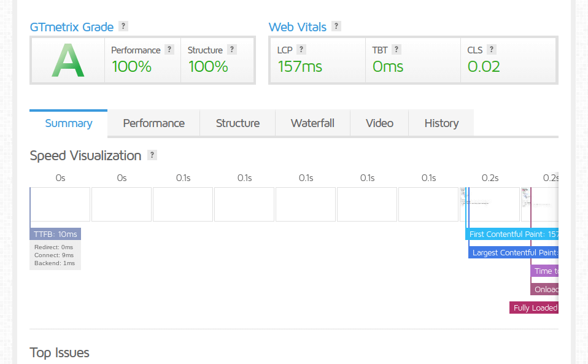Image resolution: width=588 pixels, height=364 pixels.
Task: Click the GTmetrix Grade heading link
Action: 71,27
